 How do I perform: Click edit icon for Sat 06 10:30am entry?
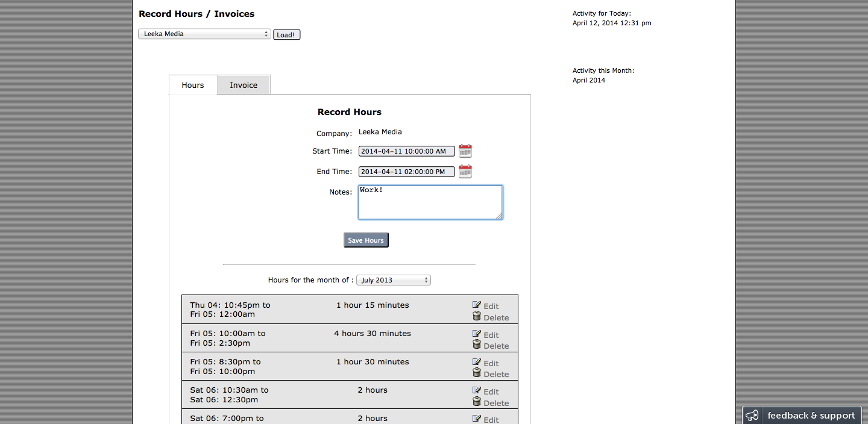point(477,391)
